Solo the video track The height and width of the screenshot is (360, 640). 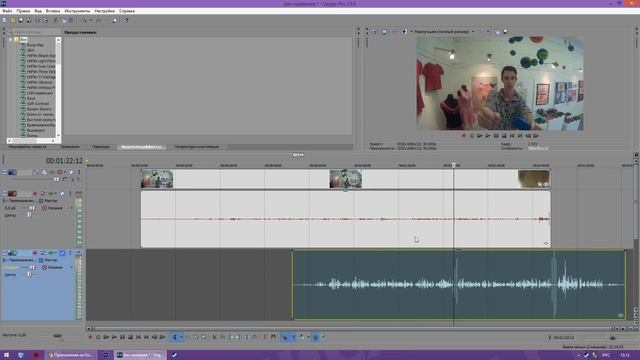[79, 172]
